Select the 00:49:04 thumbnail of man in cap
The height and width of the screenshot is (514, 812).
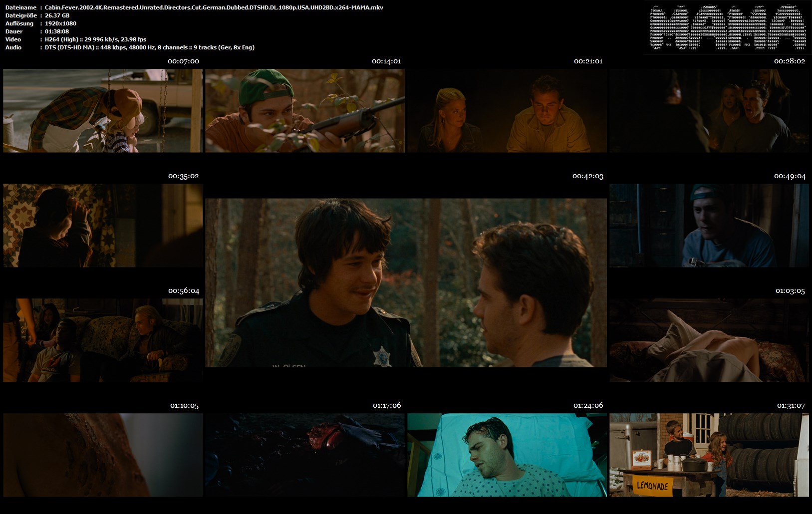(x=709, y=226)
